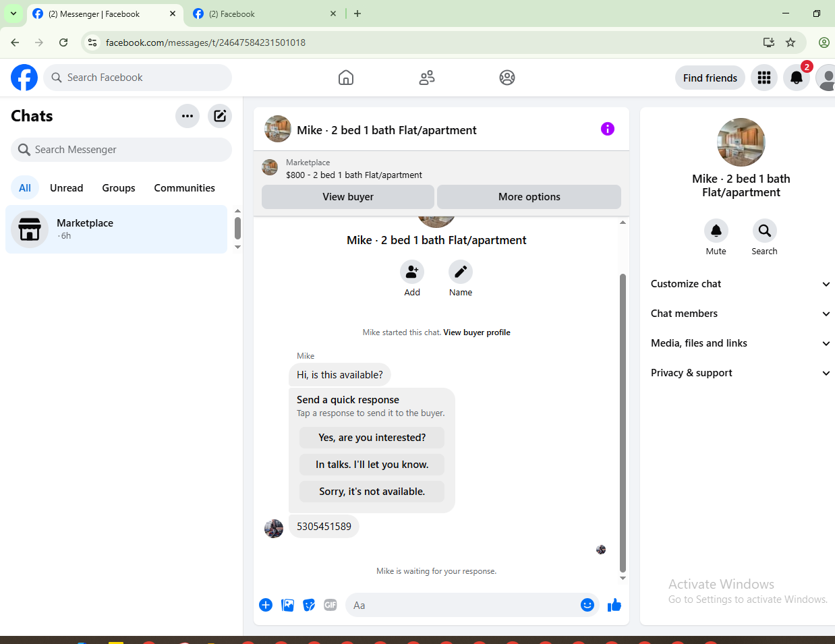Search in conversation magnifier icon
Image resolution: width=835 pixels, height=644 pixels.
click(x=765, y=231)
